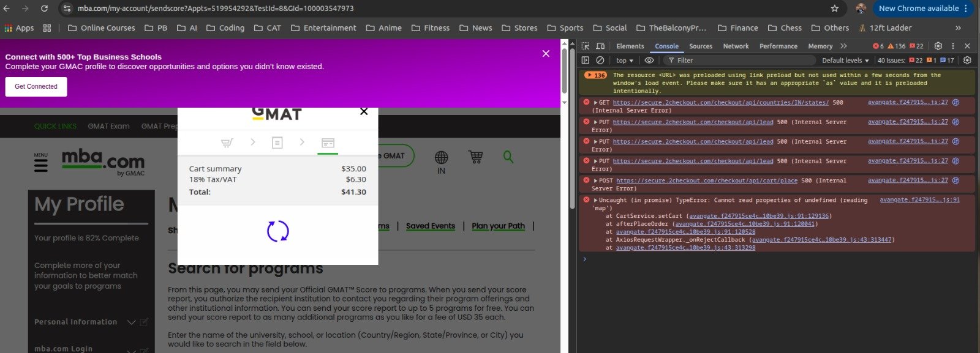Switch to the Elements tab

click(630, 46)
